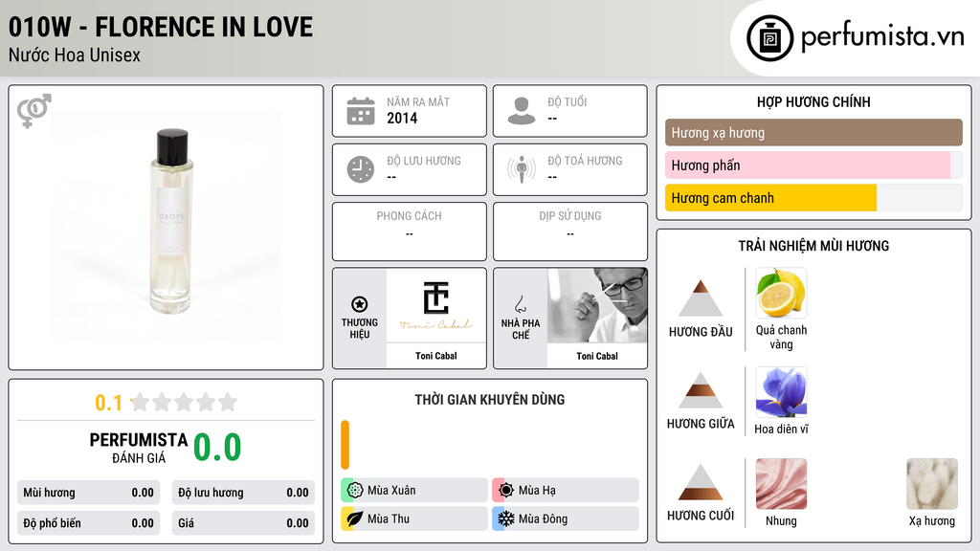Click the PERFUMISTA ĐÁNH GIÁ label

point(139,448)
